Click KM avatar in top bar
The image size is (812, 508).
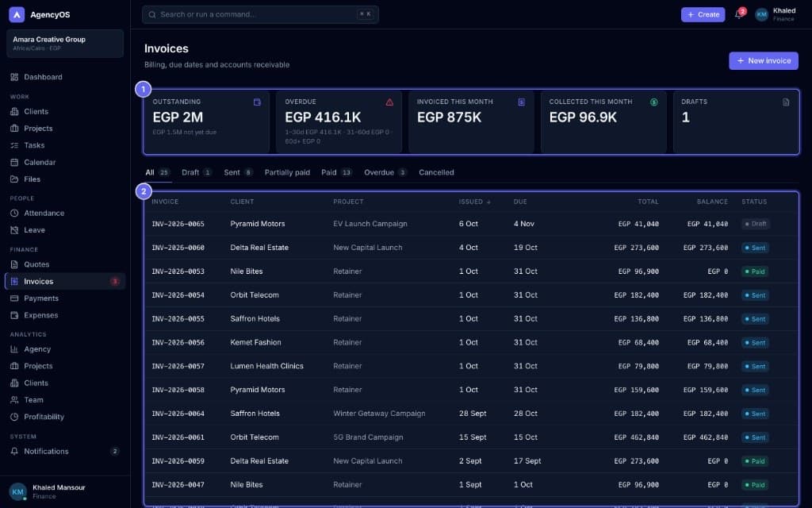click(x=761, y=14)
